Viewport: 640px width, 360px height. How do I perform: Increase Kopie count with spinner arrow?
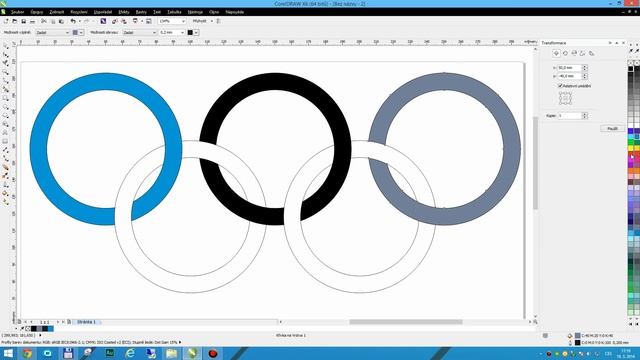pyautogui.click(x=585, y=114)
